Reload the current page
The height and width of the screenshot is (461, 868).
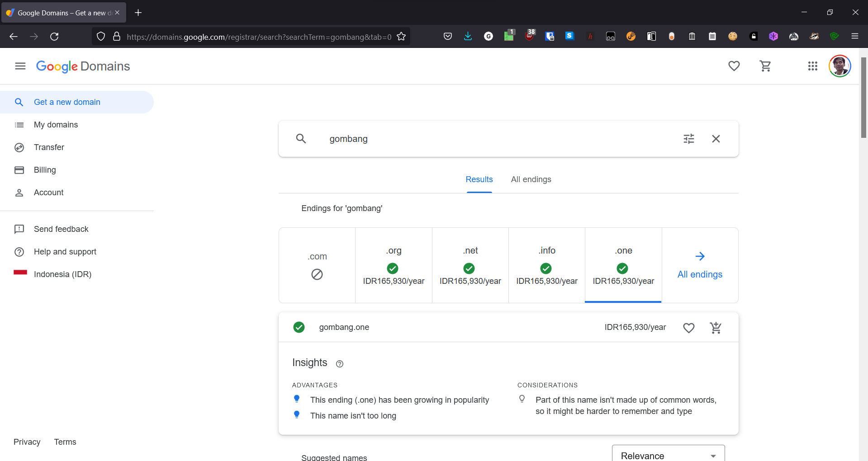pos(54,37)
